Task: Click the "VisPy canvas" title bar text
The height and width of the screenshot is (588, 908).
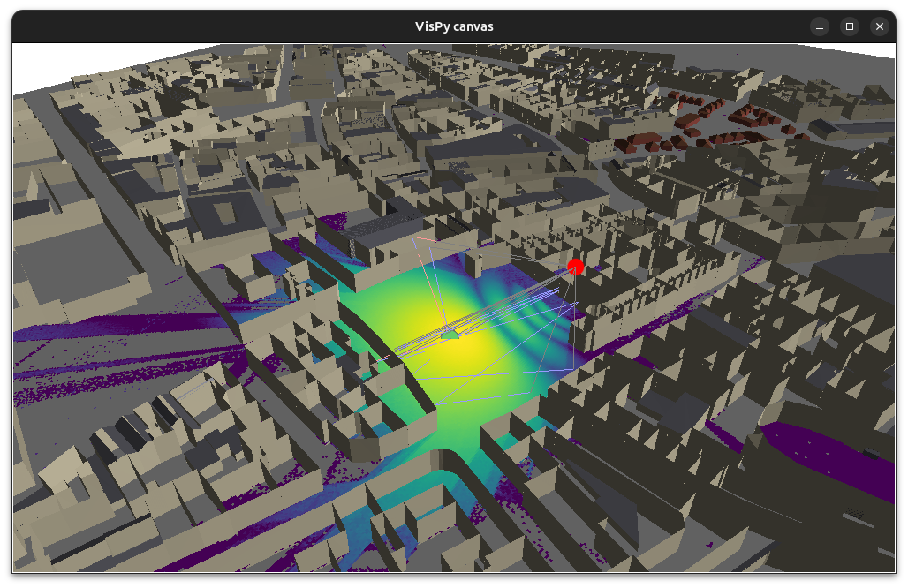Action: click(454, 26)
